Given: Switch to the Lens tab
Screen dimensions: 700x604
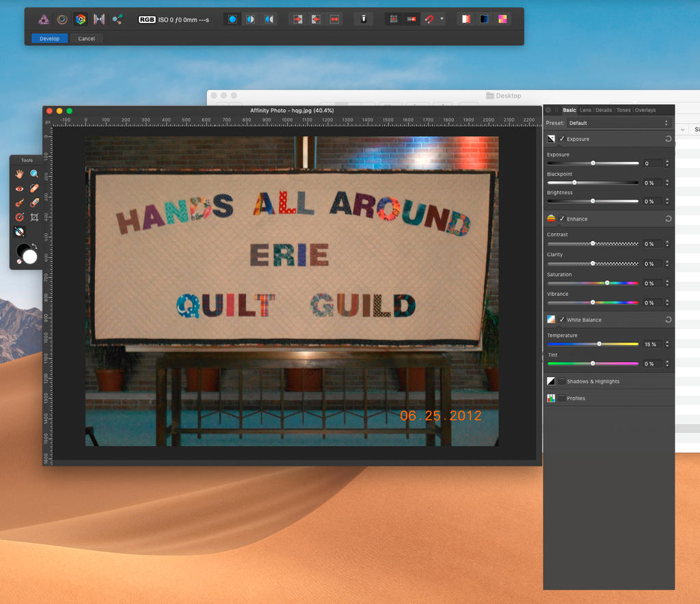Looking at the screenshot, I should 586,110.
